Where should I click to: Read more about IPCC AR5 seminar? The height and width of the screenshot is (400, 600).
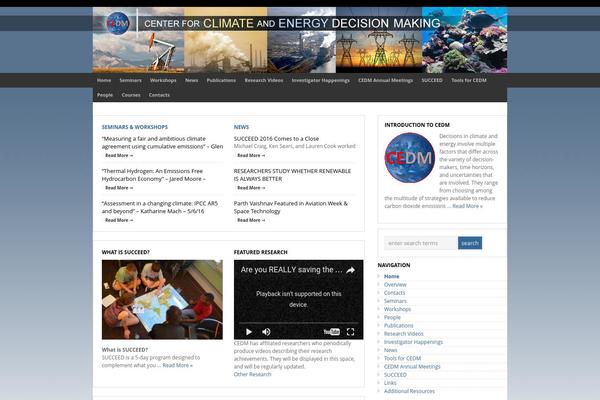(x=119, y=220)
